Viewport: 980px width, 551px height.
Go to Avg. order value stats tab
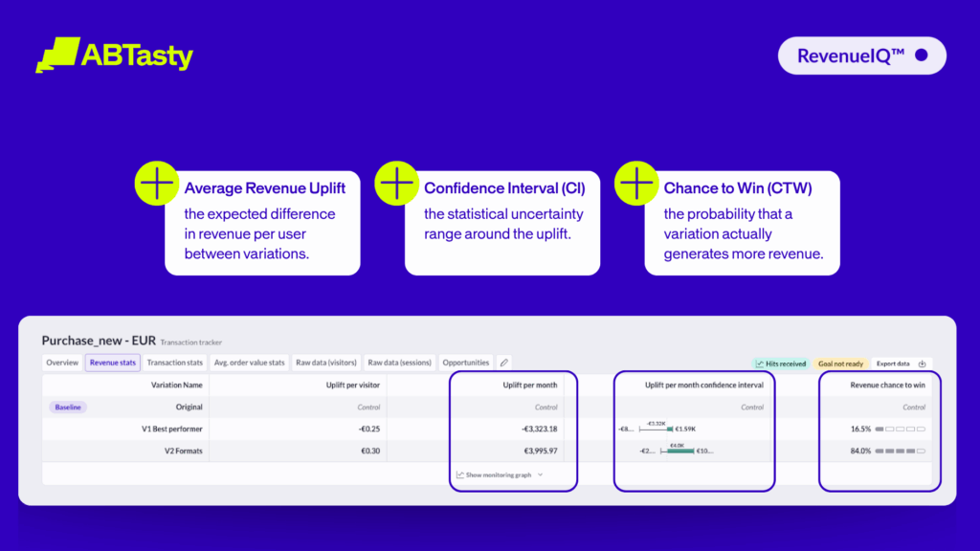click(249, 363)
